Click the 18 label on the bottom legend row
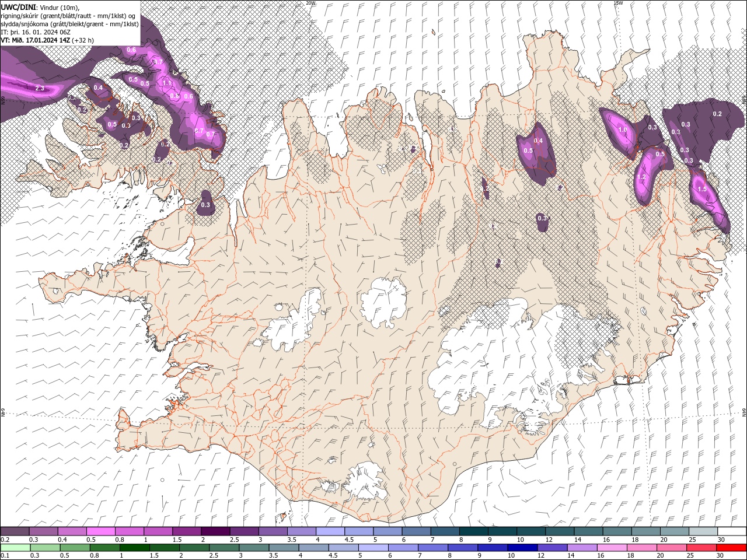Viewport: 747px width, 560px height. (x=630, y=555)
